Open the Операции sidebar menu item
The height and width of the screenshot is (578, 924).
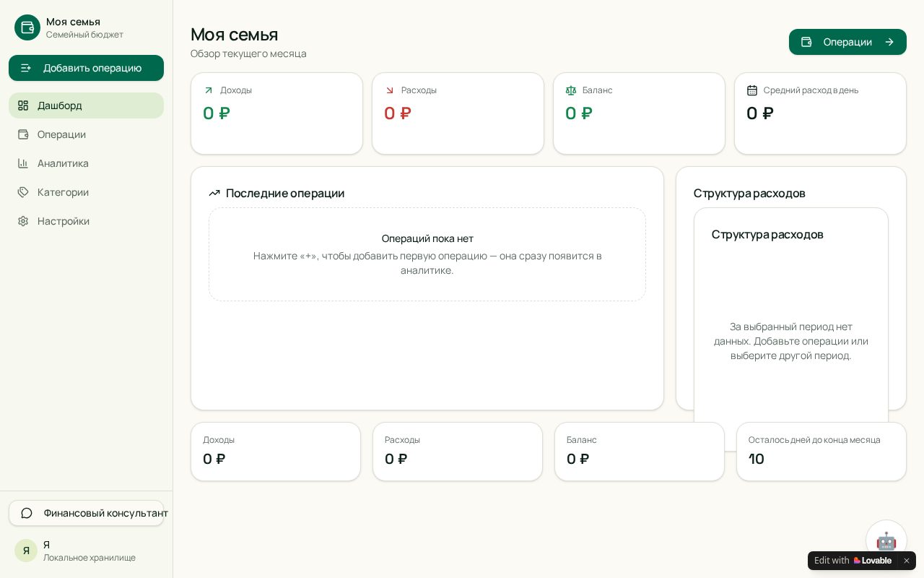point(86,134)
